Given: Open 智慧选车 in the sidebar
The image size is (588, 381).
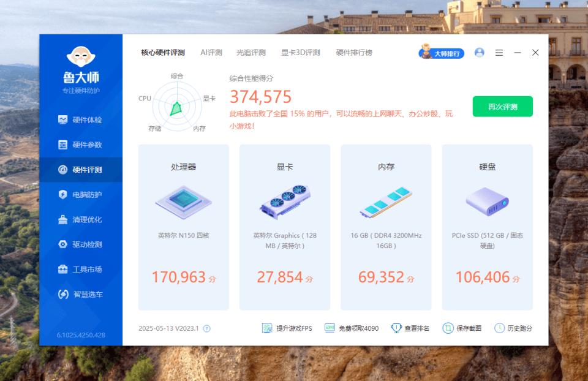Looking at the screenshot, I should point(81,295).
